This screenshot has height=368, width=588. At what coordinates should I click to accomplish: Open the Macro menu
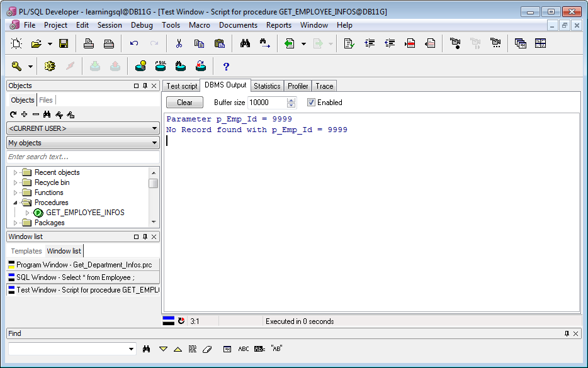pyautogui.click(x=200, y=25)
